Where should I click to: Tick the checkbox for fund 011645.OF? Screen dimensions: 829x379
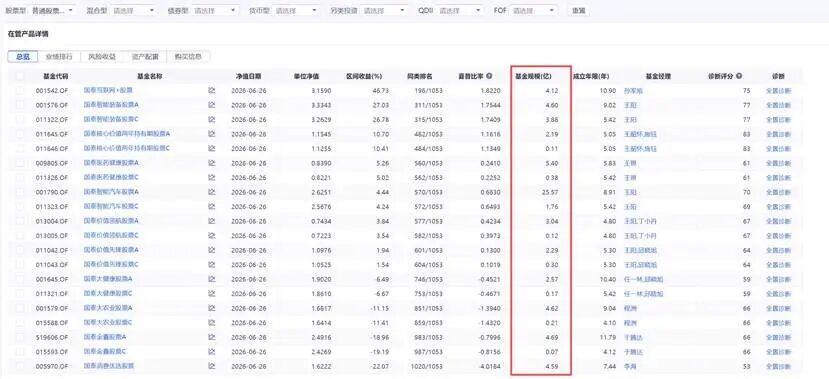point(20,134)
